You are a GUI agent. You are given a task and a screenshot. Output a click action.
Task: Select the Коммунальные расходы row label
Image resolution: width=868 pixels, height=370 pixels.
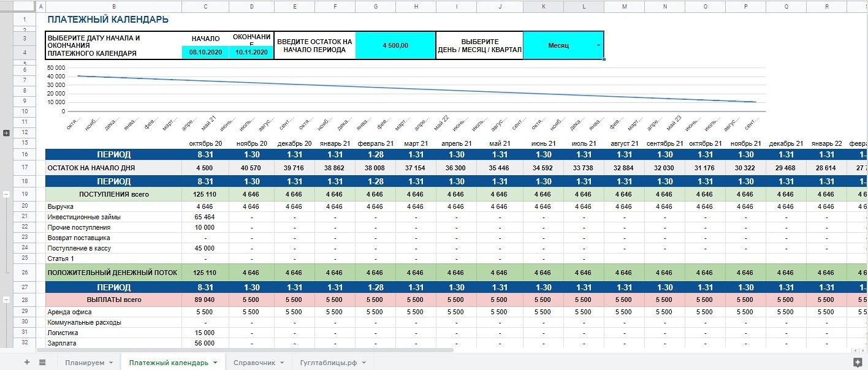(113, 322)
